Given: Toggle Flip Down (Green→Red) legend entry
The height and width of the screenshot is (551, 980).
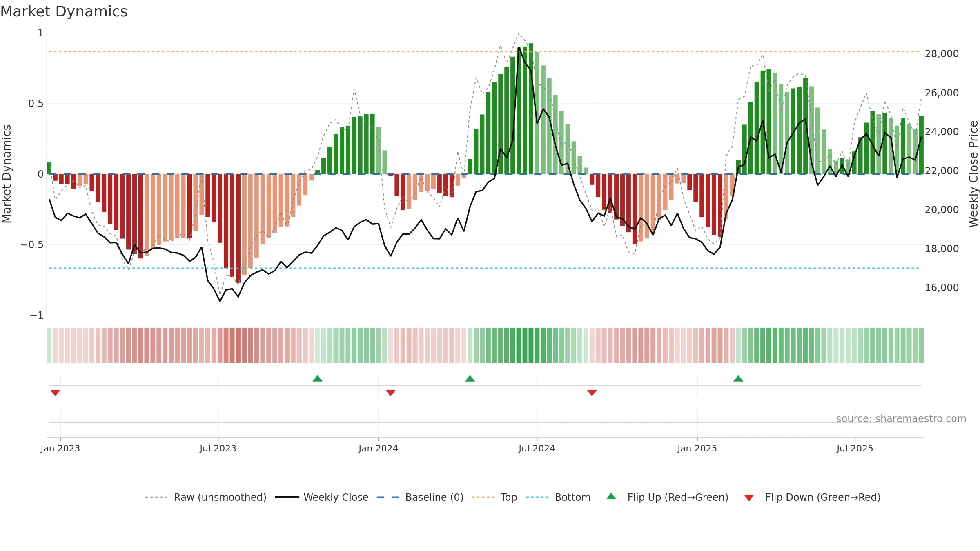Looking at the screenshot, I should [812, 497].
